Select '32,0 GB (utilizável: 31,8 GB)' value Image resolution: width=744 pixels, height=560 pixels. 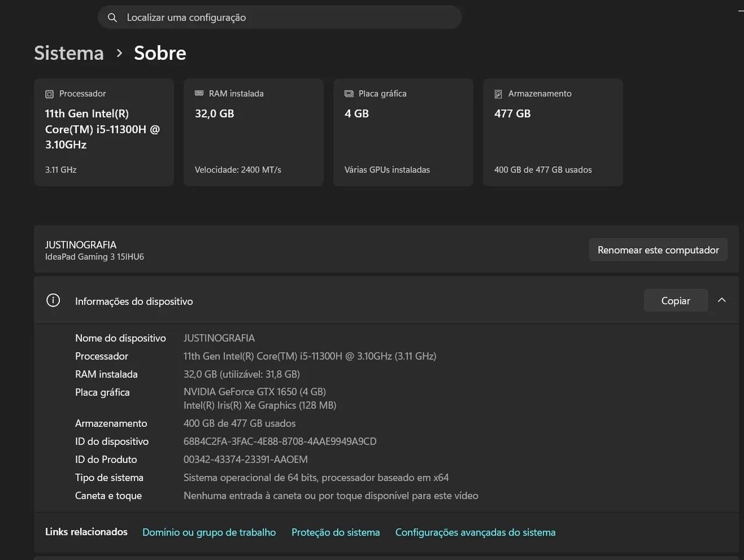[242, 374]
